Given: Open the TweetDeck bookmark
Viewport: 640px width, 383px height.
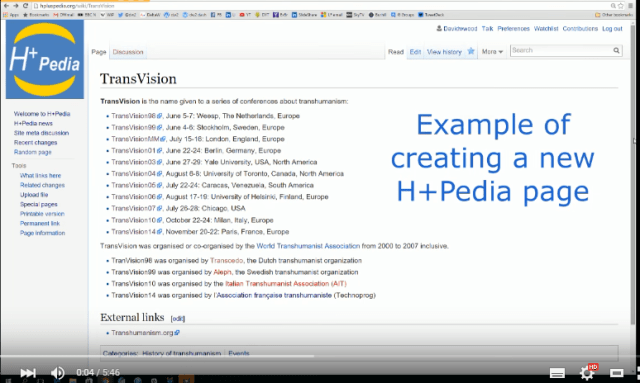Looking at the screenshot, I should point(431,15).
